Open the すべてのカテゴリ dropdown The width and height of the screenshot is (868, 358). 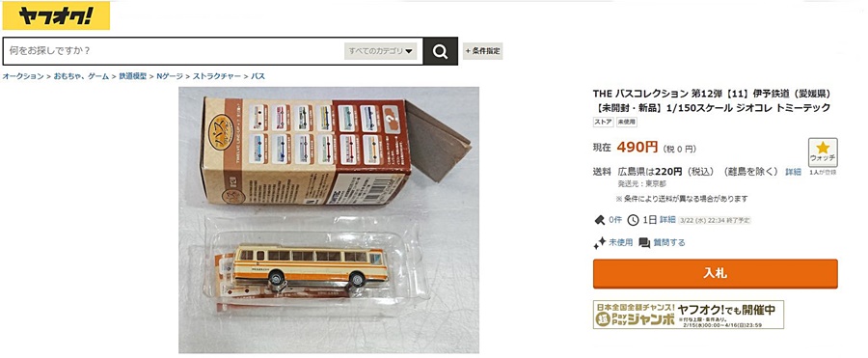point(380,51)
